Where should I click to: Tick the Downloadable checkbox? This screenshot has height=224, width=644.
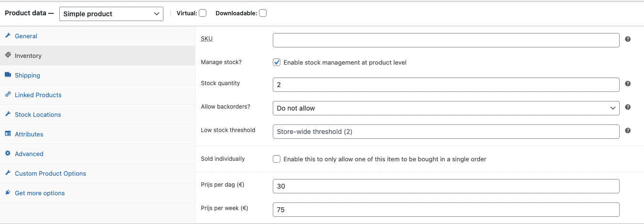click(x=263, y=13)
